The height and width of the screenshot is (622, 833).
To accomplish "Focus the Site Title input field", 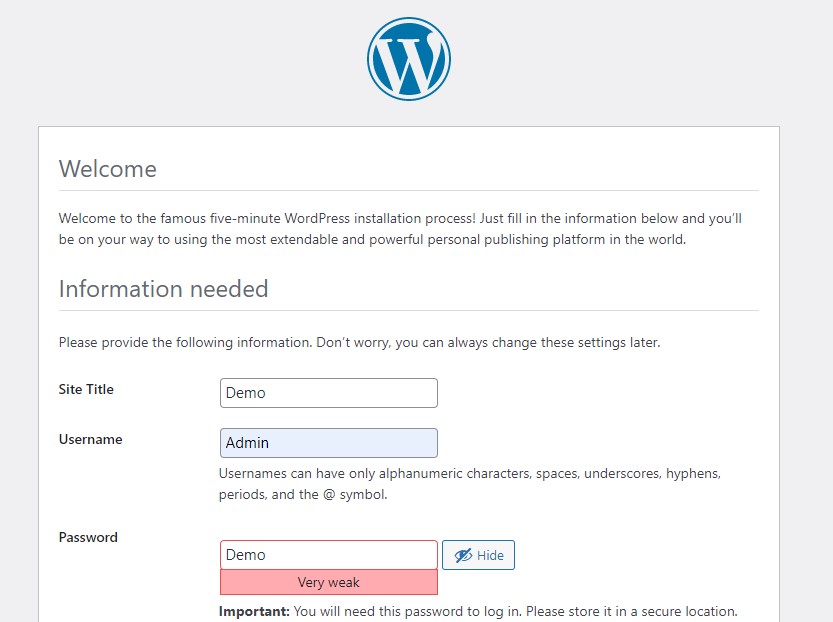I will coord(328,393).
